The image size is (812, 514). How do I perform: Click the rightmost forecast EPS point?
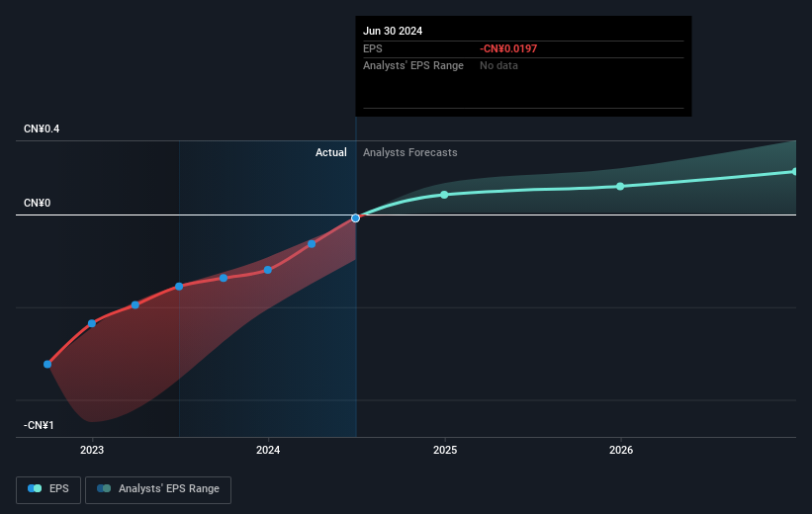click(x=795, y=171)
